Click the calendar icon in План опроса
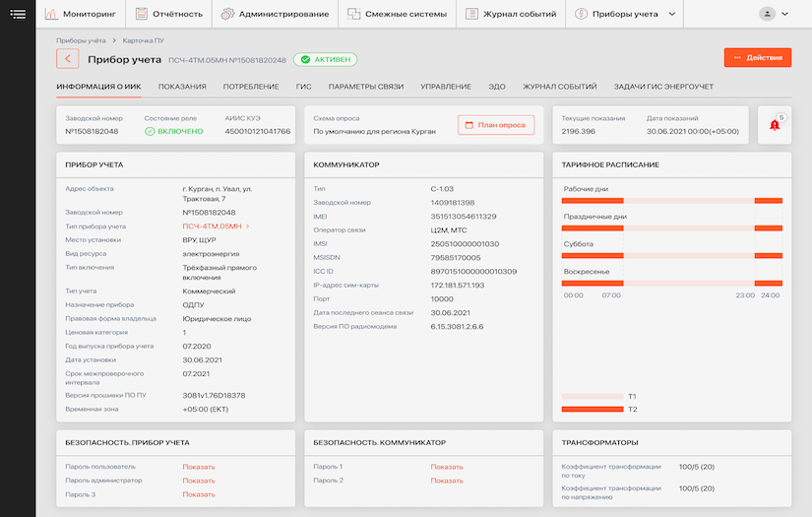This screenshot has width=812, height=517. click(469, 125)
